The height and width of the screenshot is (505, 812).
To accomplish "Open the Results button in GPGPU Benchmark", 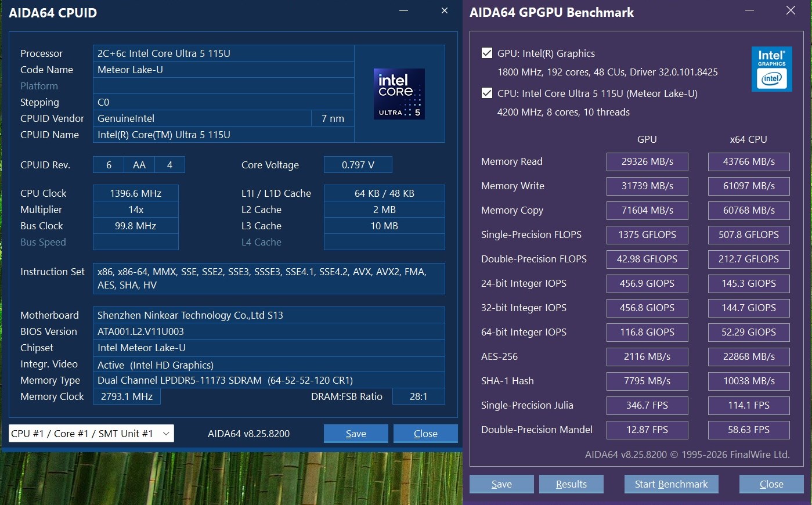I will tap(571, 484).
